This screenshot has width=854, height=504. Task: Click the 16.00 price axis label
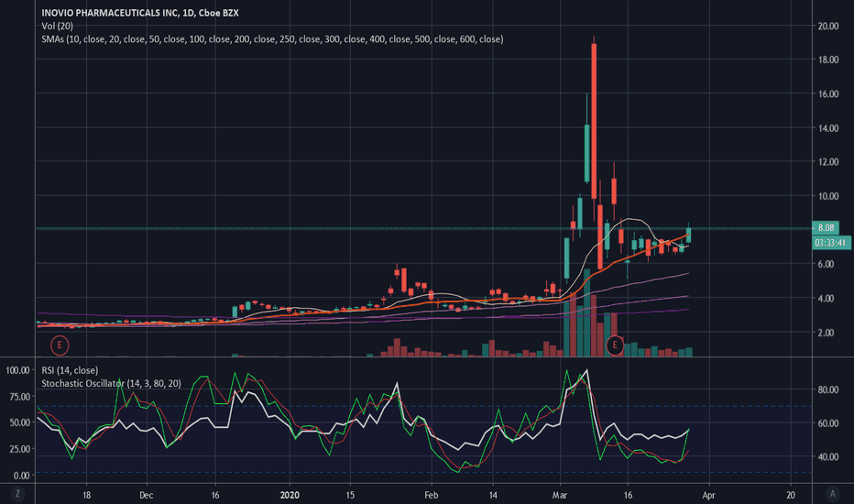tap(827, 93)
